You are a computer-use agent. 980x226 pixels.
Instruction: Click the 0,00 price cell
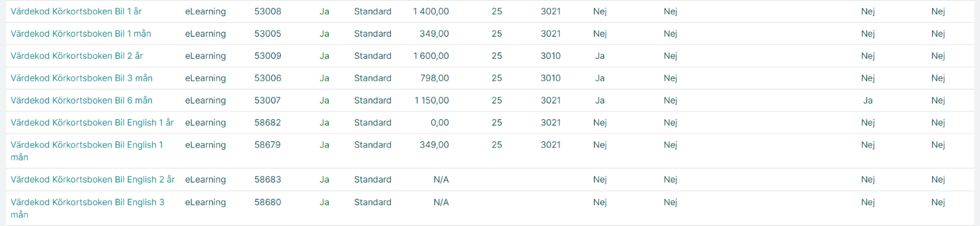(x=440, y=122)
